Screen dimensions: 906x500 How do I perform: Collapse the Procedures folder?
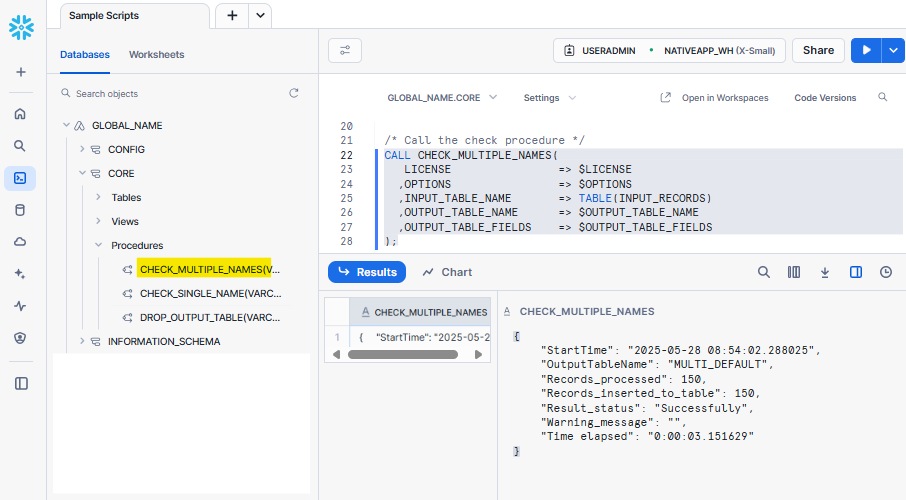[x=98, y=245]
